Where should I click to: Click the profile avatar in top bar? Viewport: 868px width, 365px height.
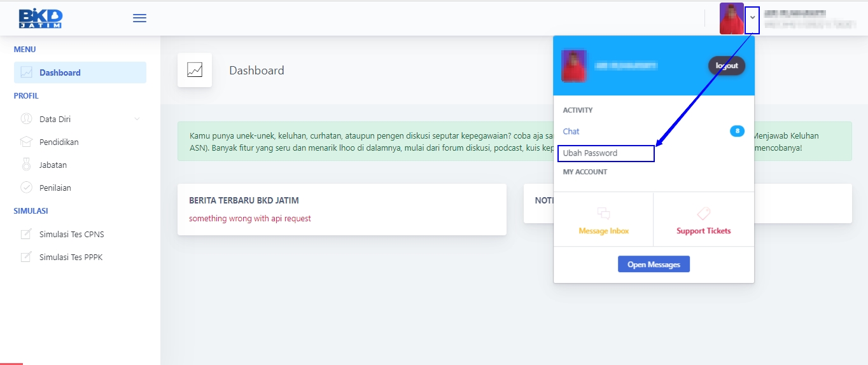[x=731, y=18]
